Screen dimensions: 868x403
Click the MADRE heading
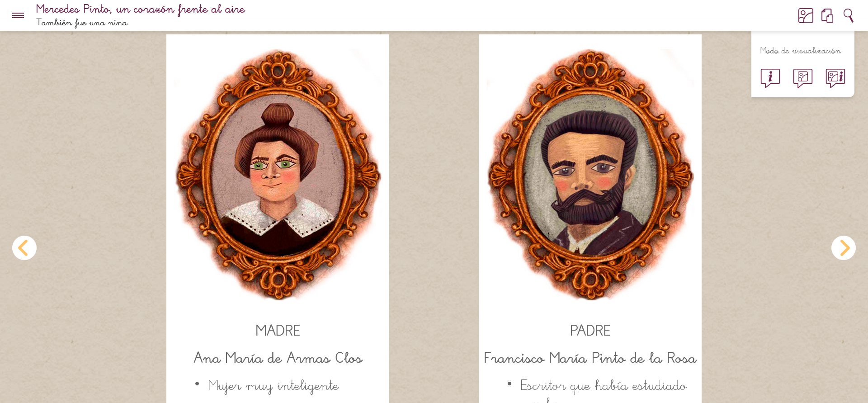[278, 331]
